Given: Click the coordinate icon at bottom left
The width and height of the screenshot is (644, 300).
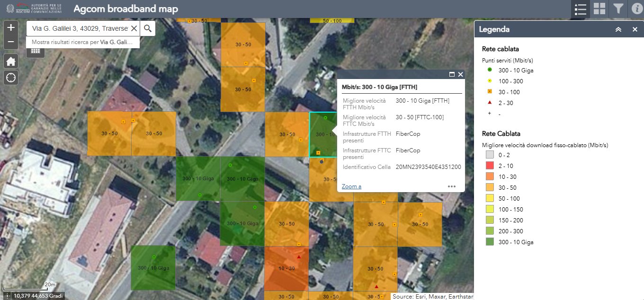Looking at the screenshot, I should [x=7, y=296].
